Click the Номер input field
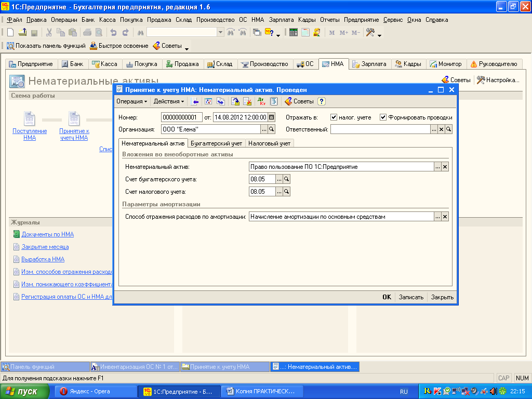Viewport: 532px width, 399px height. point(181,117)
